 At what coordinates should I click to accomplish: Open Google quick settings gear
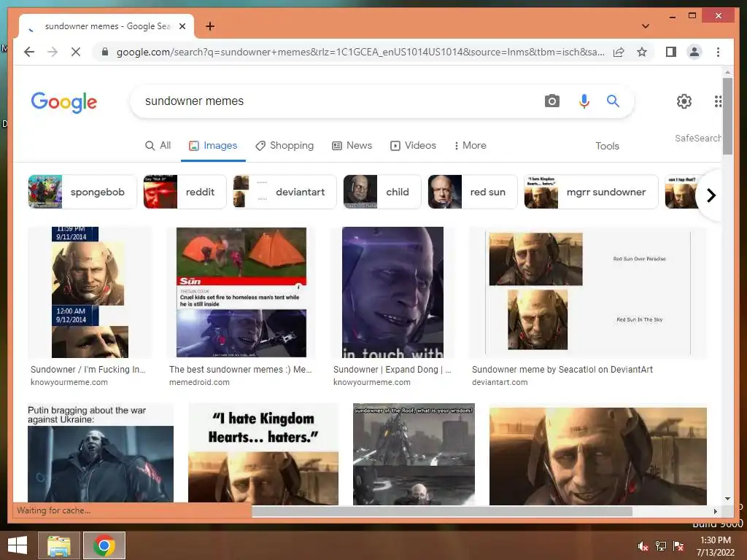click(684, 101)
